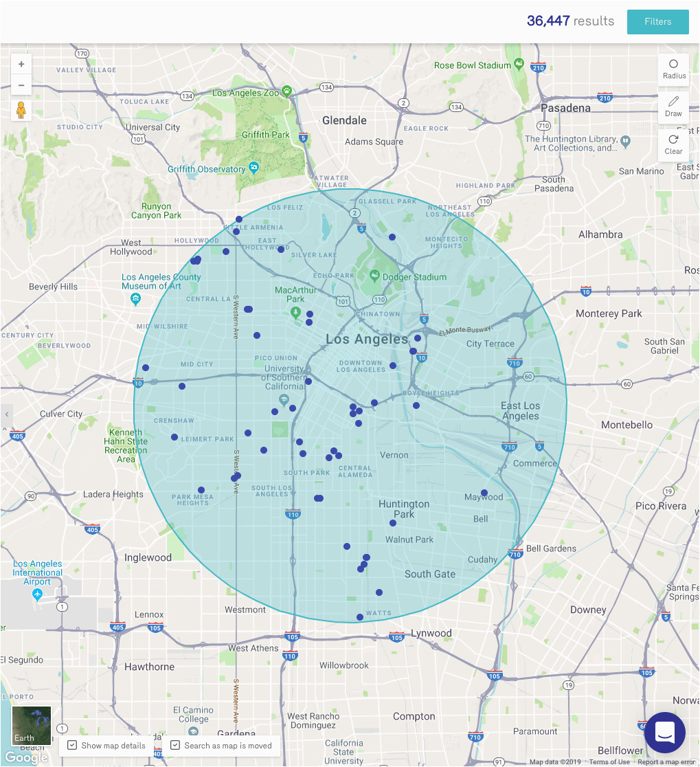700x767 pixels.
Task: Select the result dot near Maywood
Action: click(484, 493)
